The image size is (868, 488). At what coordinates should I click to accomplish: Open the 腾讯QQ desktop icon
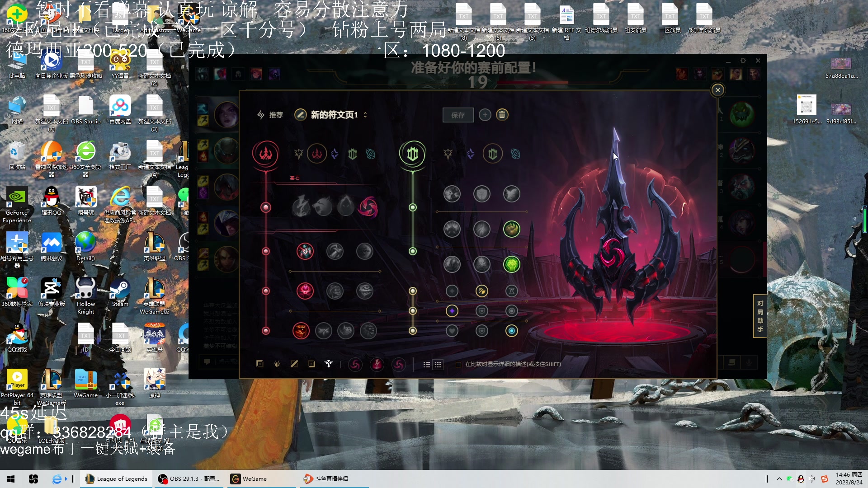52,202
